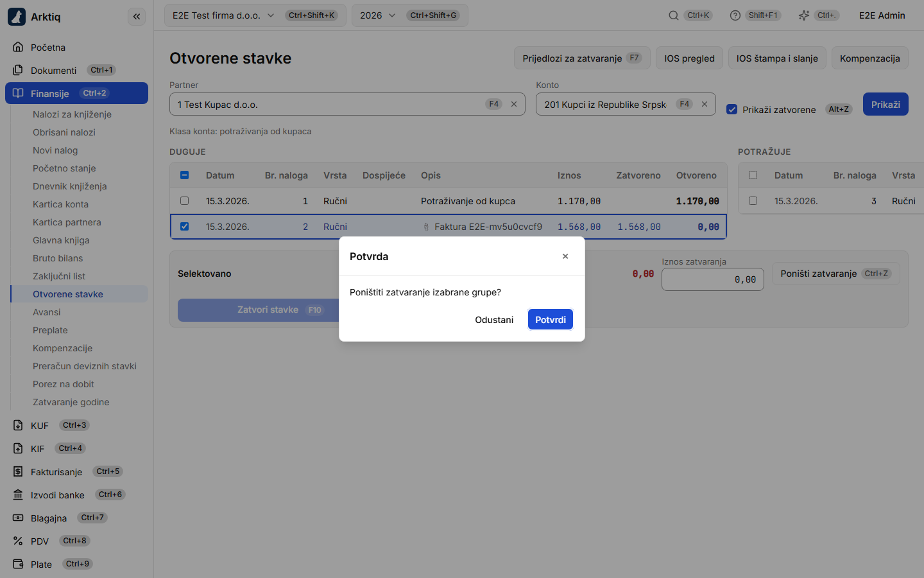Click the Arktiq logo icon

coord(17,17)
